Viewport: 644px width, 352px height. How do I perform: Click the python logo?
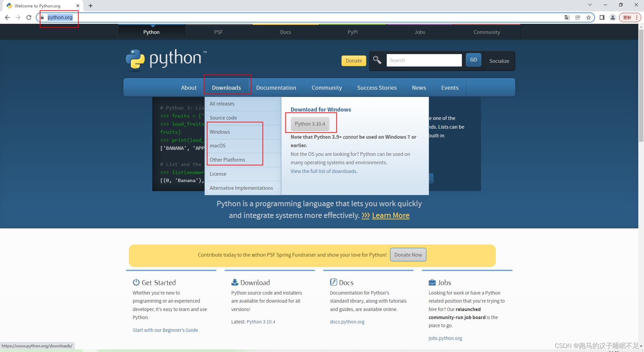[x=166, y=60]
